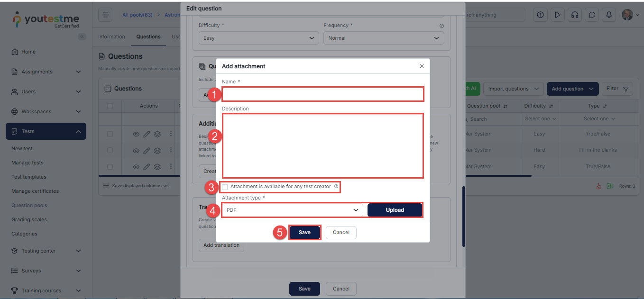This screenshot has height=299, width=644.
Task: Click the Frequency help icon
Action: click(442, 26)
